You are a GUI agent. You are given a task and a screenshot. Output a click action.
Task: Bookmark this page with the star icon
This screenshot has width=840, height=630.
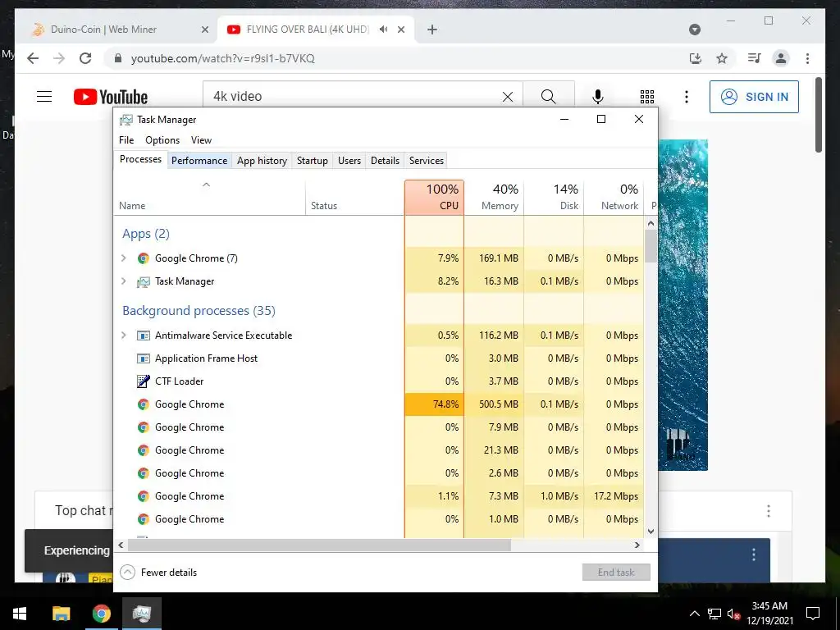coord(722,58)
